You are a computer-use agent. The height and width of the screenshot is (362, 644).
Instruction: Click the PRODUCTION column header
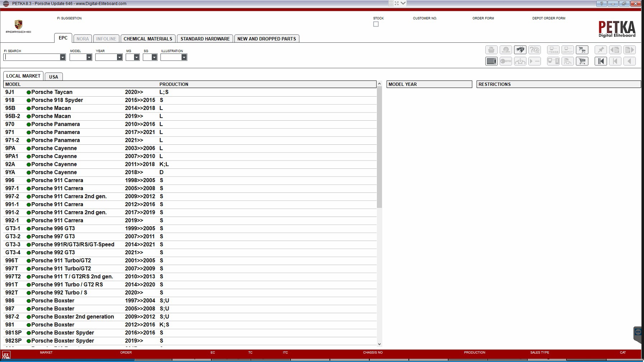coord(174,84)
